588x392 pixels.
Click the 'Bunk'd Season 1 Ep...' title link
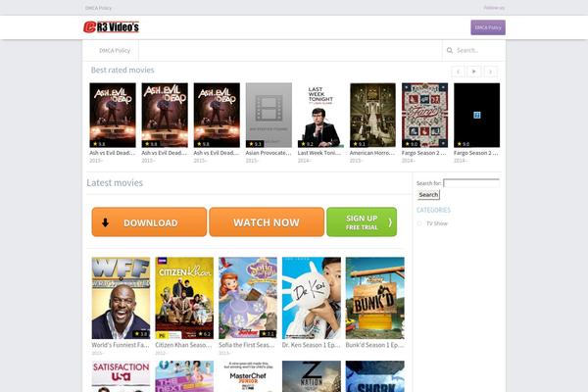pos(374,345)
